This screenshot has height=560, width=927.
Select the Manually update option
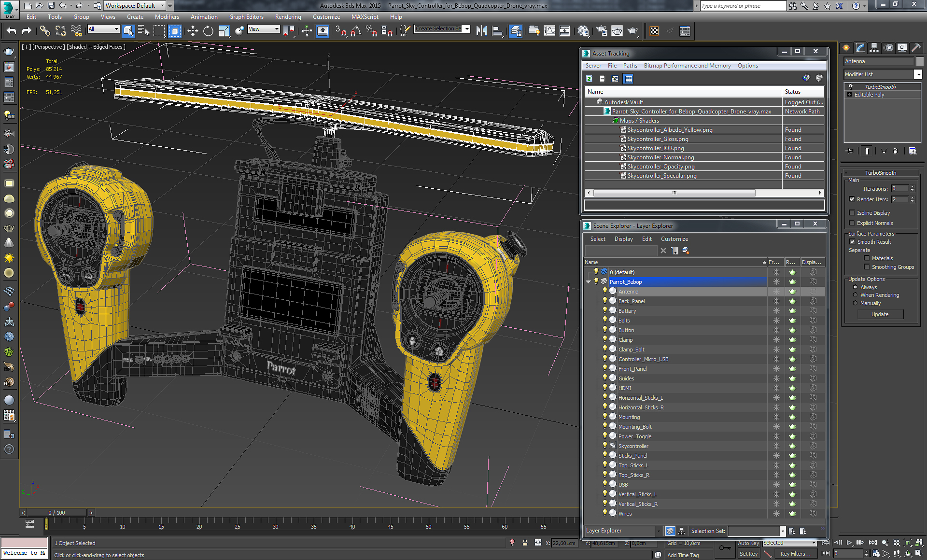(x=855, y=303)
